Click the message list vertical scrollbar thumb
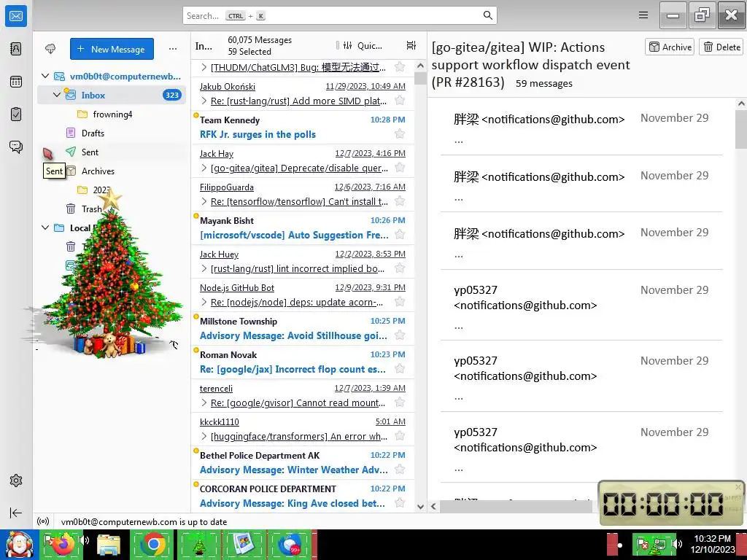Image resolution: width=747 pixels, height=560 pixels. pyautogui.click(x=420, y=79)
